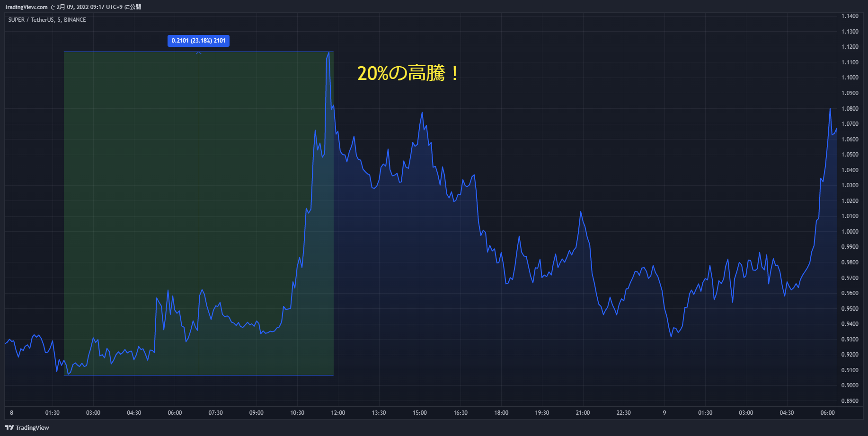Click time axis label 03:00 after day 8
This screenshot has height=436, width=868.
pyautogui.click(x=93, y=413)
